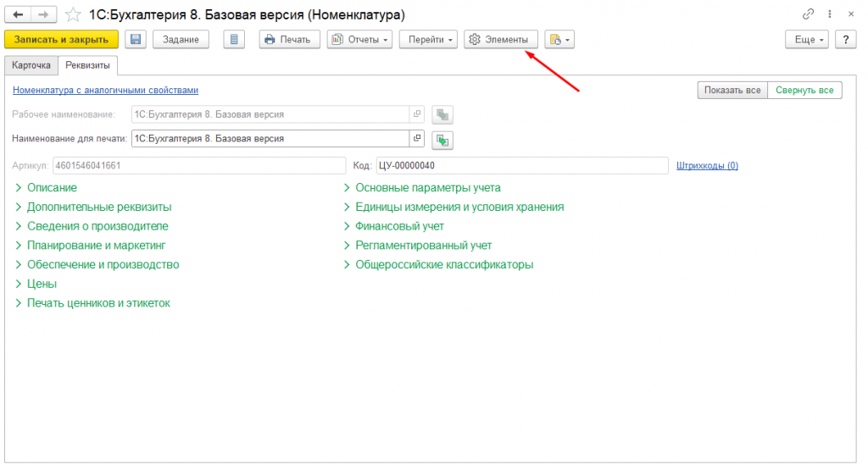This screenshot has height=470, width=868.
Task: Click Записать и закрыть button
Action: coord(61,40)
